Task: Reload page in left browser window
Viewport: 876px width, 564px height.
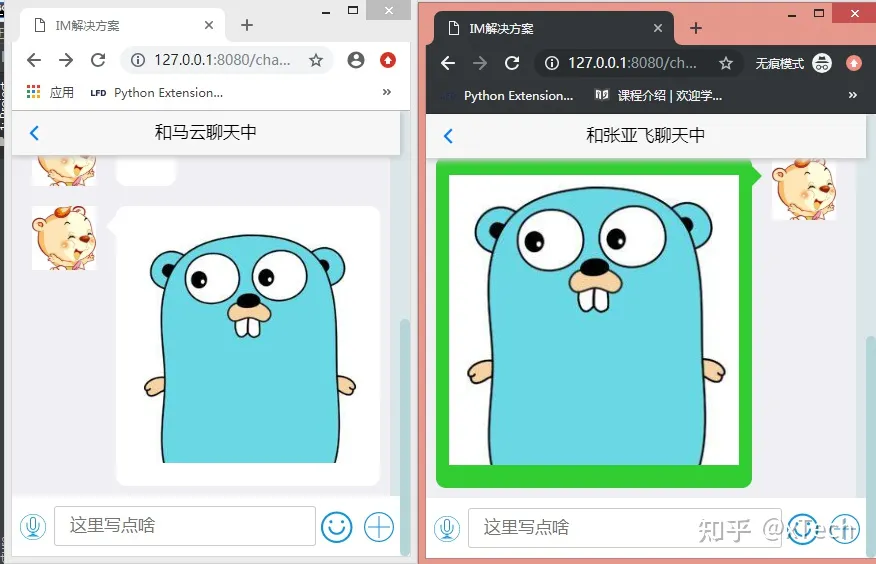Action: [x=98, y=60]
